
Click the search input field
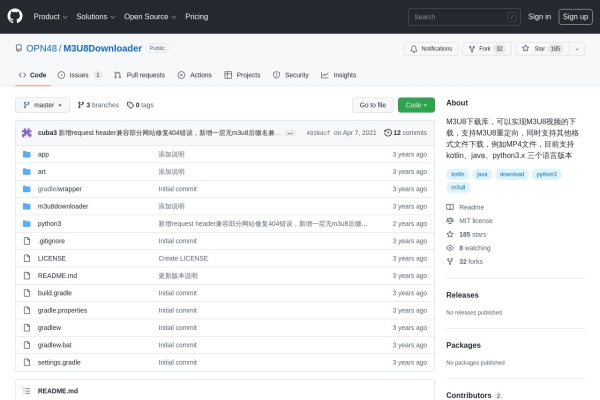click(x=464, y=16)
